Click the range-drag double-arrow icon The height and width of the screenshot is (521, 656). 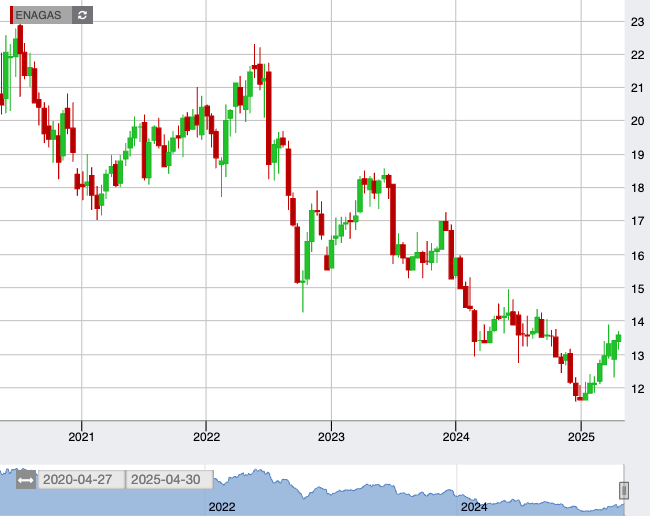click(x=26, y=480)
